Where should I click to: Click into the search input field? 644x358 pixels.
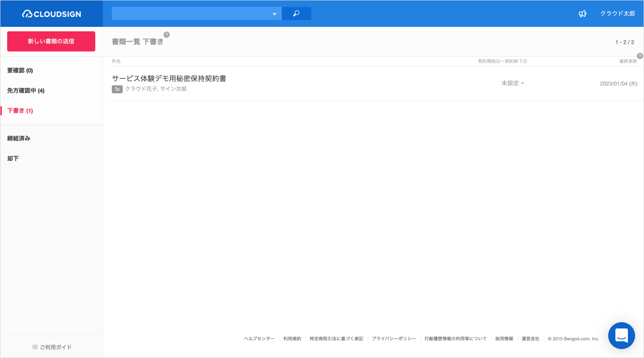pos(191,14)
